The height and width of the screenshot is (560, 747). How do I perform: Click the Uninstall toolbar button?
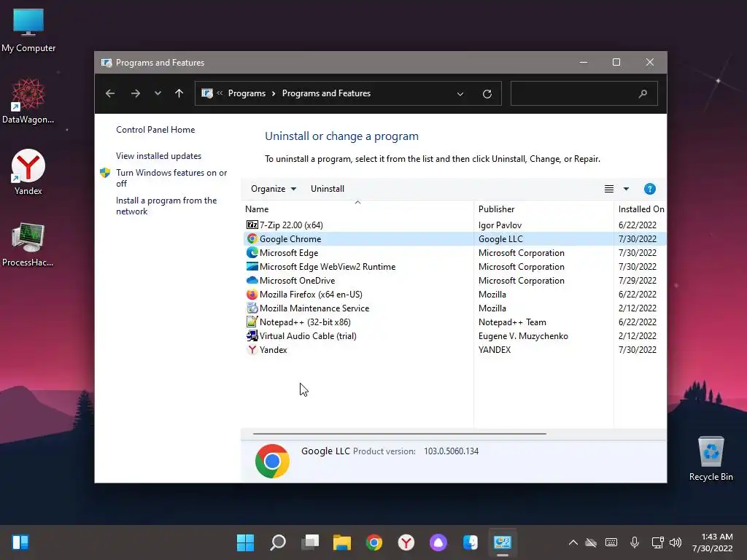[328, 189]
